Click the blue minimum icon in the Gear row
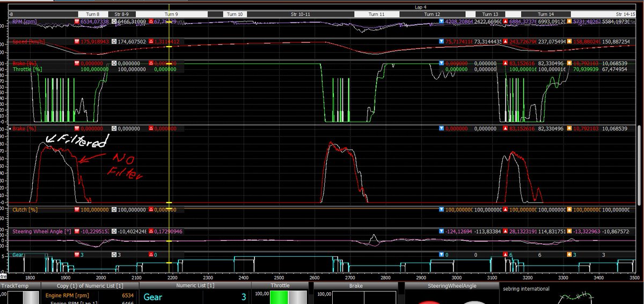 441,255
